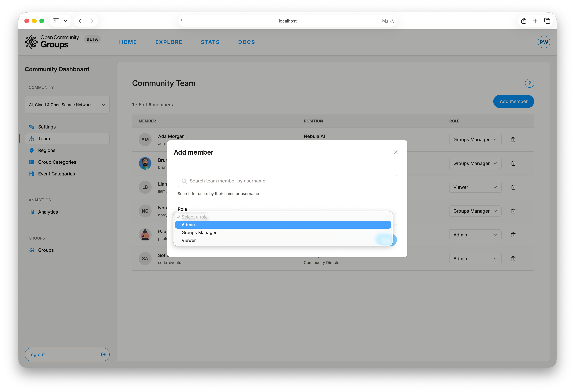The width and height of the screenshot is (575, 392).
Task: Open a new browser tab with plus icon
Action: click(535, 21)
